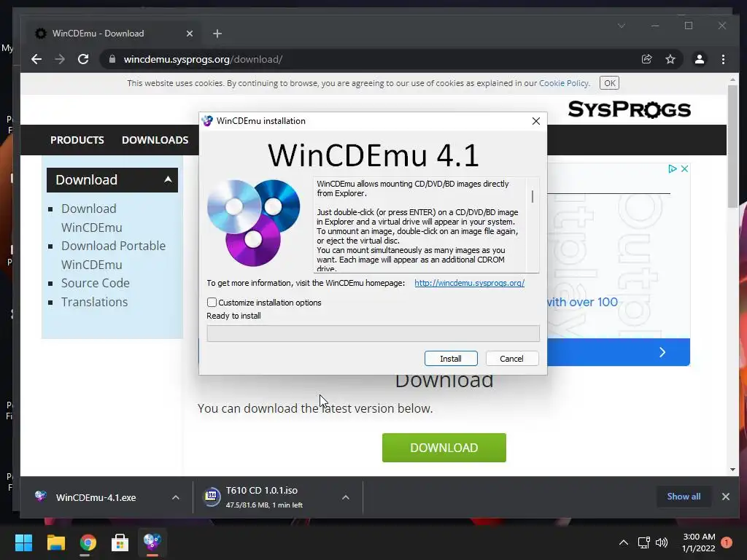Image resolution: width=747 pixels, height=560 pixels.
Task: Enable Customize installation options checkbox
Action: click(212, 303)
